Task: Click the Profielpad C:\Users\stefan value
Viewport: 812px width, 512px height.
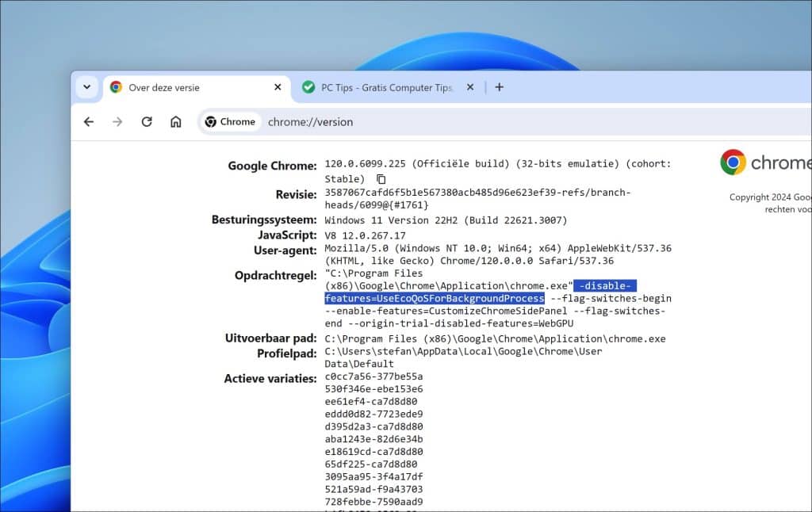Action: [463, 357]
